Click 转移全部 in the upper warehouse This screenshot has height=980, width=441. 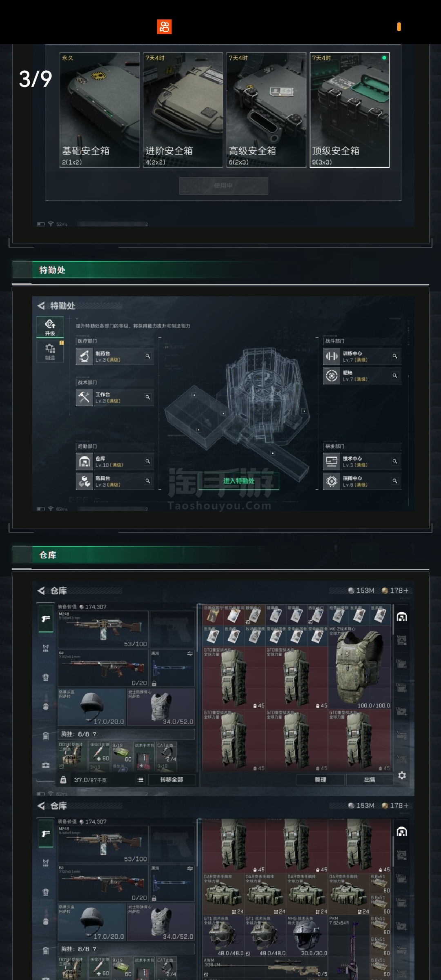[171, 780]
